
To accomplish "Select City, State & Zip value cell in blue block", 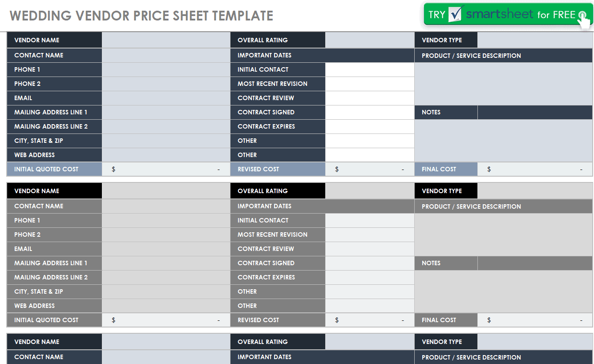I will coord(166,141).
